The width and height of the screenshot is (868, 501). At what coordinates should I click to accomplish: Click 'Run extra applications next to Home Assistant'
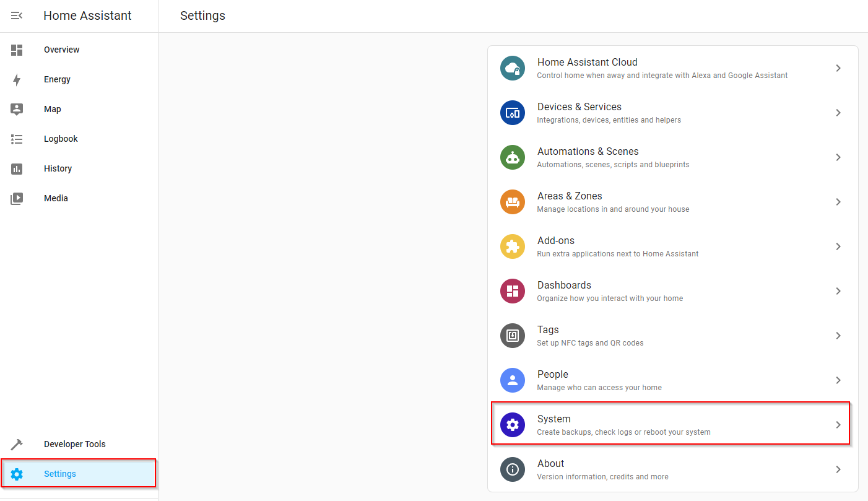618,254
